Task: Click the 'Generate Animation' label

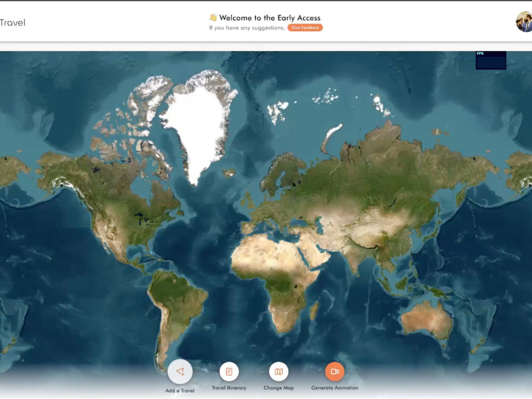Action: point(335,388)
